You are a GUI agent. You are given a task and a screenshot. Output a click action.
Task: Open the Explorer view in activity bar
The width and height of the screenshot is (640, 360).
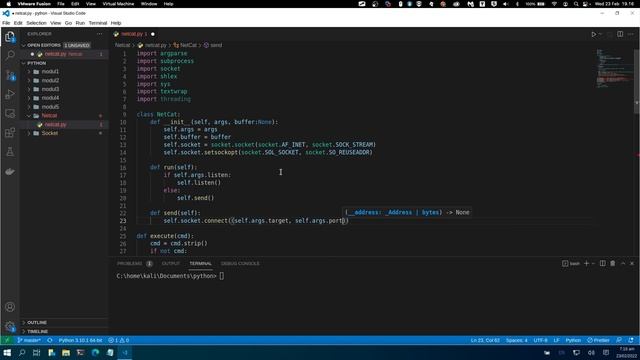[10, 37]
